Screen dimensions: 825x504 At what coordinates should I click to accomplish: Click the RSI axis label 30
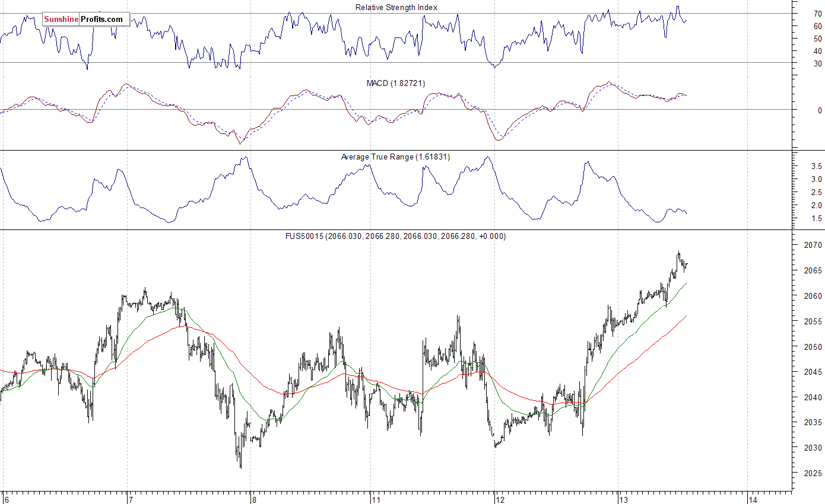(x=818, y=63)
